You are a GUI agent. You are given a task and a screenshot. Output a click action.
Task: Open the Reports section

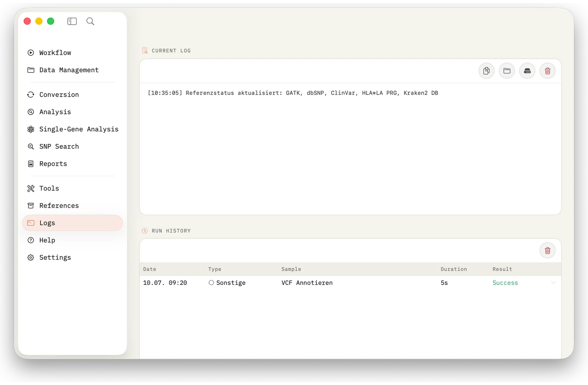[x=72, y=164]
